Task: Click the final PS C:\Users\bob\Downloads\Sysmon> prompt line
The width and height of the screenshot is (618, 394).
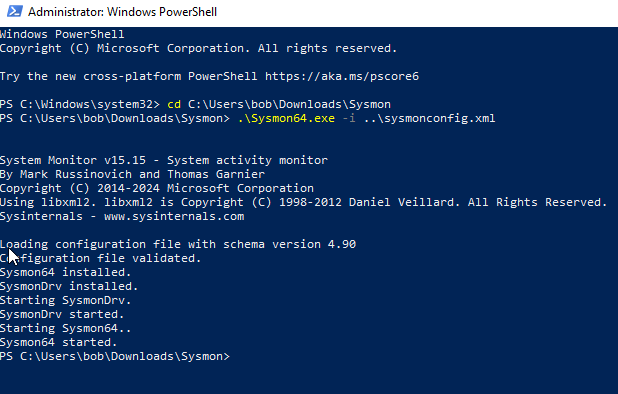Action: pos(115,356)
